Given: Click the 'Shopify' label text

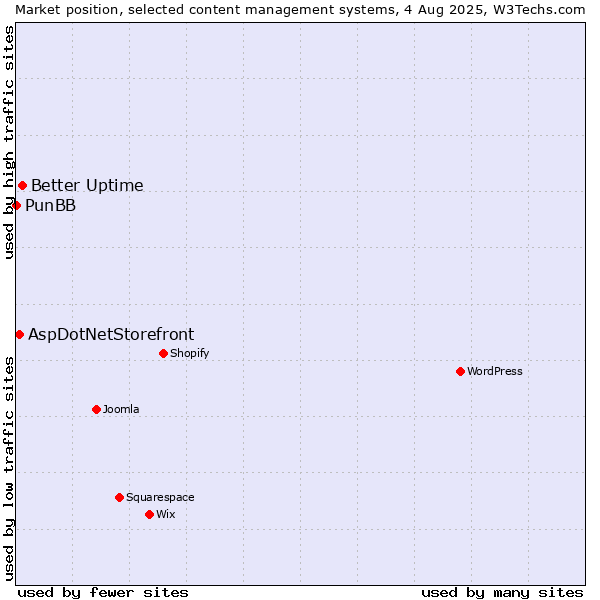Looking at the screenshot, I should point(190,353).
